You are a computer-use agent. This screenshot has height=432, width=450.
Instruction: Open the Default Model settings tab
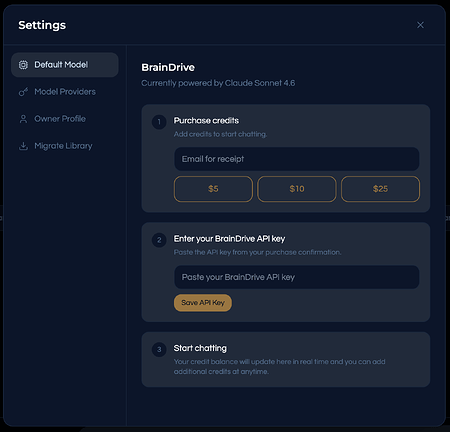65,65
